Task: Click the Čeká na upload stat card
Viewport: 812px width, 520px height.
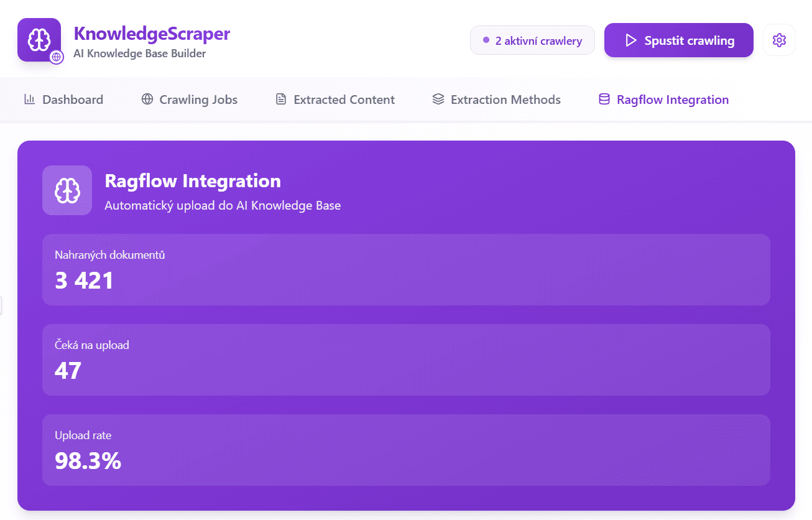Action: coord(405,360)
